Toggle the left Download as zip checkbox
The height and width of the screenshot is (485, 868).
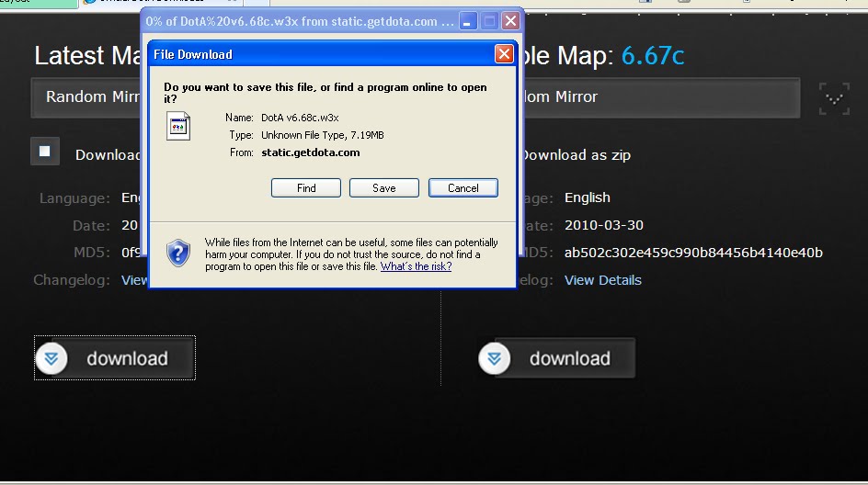(45, 152)
